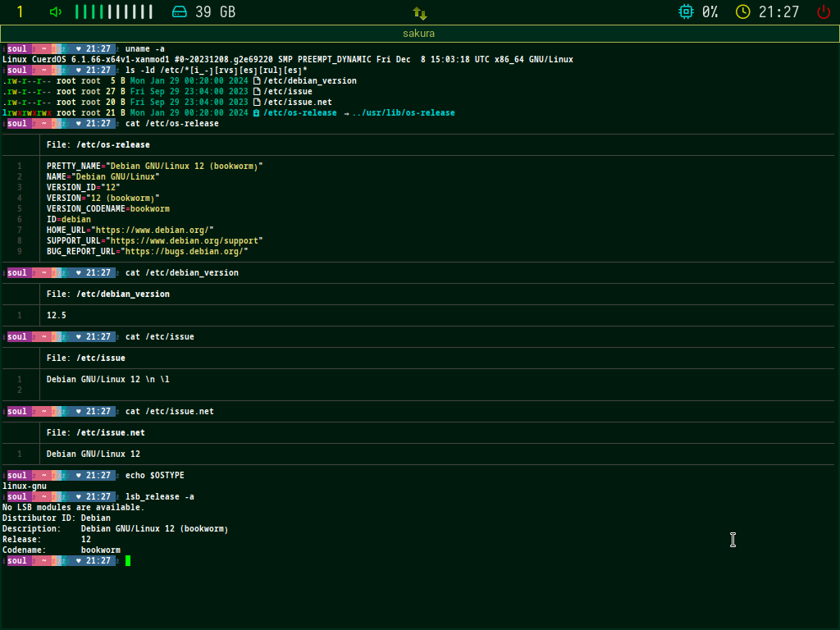Click the 'uname -a' command text
The width and height of the screenshot is (840, 630).
click(x=144, y=48)
